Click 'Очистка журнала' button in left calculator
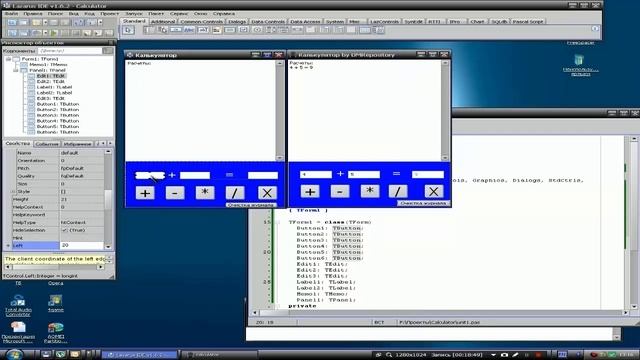Viewport: 640px width, 360px height. pyautogui.click(x=251, y=205)
